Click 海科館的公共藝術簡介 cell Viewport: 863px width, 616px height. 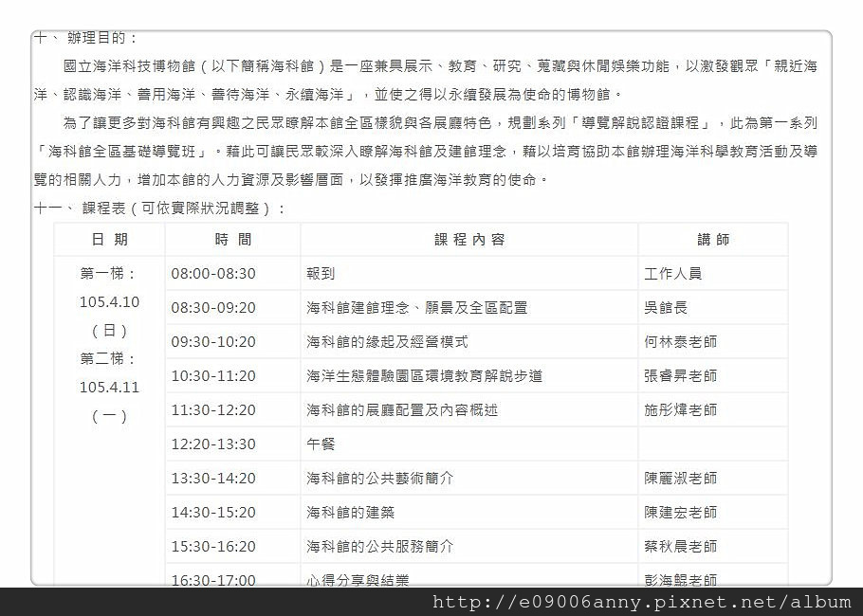pyautogui.click(x=469, y=478)
